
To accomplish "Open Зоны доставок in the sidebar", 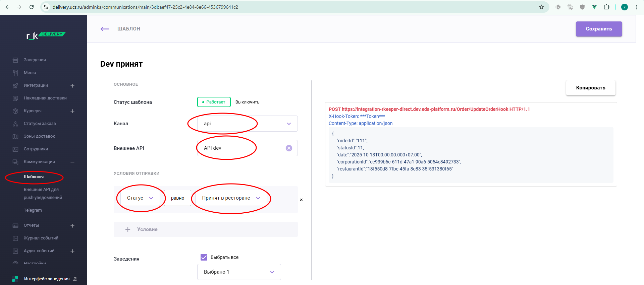I will [x=39, y=136].
